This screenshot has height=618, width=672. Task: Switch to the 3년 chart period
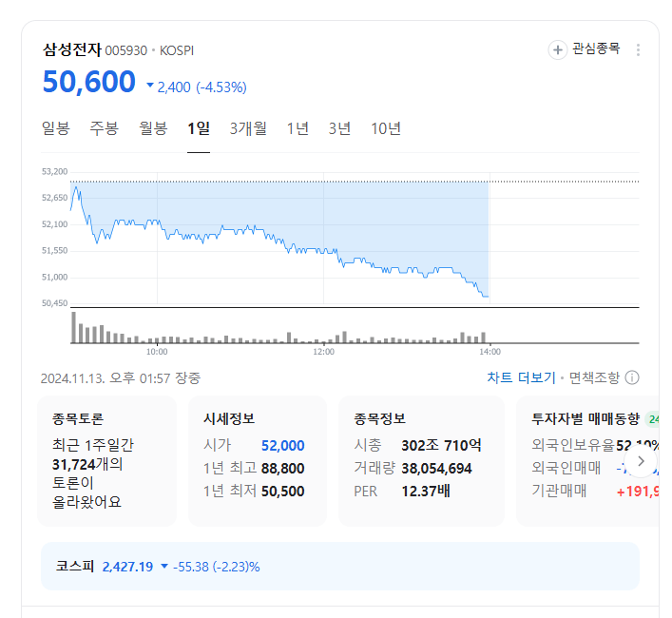pos(339,128)
